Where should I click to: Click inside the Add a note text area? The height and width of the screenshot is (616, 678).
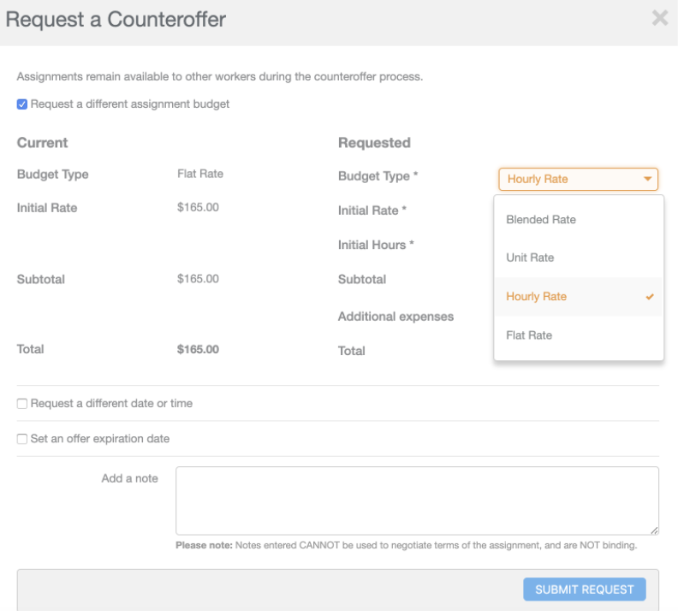(x=417, y=500)
